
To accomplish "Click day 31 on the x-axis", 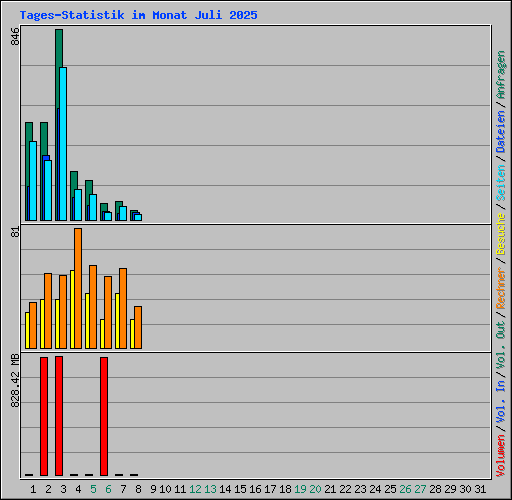I will [x=480, y=489].
